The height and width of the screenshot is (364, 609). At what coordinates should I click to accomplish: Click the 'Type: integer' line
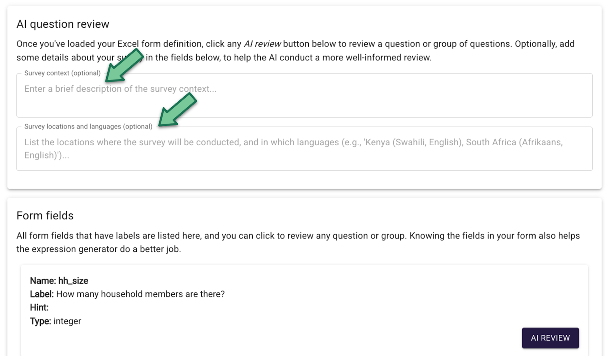click(56, 321)
